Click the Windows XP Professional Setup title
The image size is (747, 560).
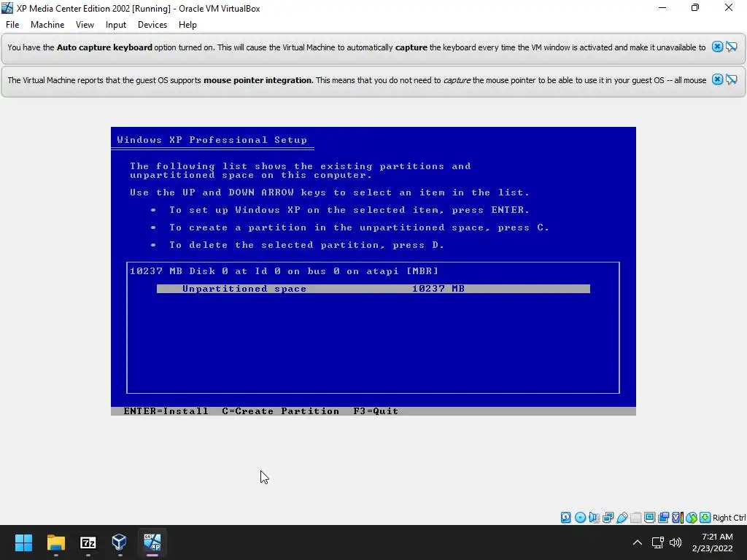[x=212, y=140]
